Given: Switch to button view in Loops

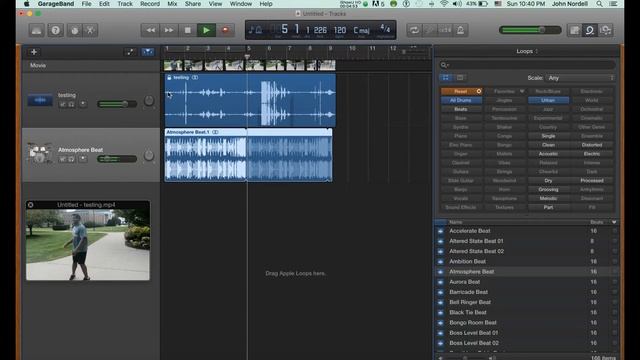Looking at the screenshot, I should pos(446,78).
